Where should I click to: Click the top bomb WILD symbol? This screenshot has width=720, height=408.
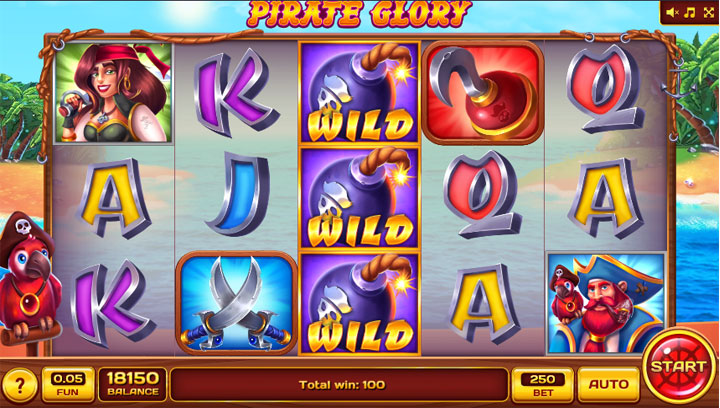tap(360, 93)
